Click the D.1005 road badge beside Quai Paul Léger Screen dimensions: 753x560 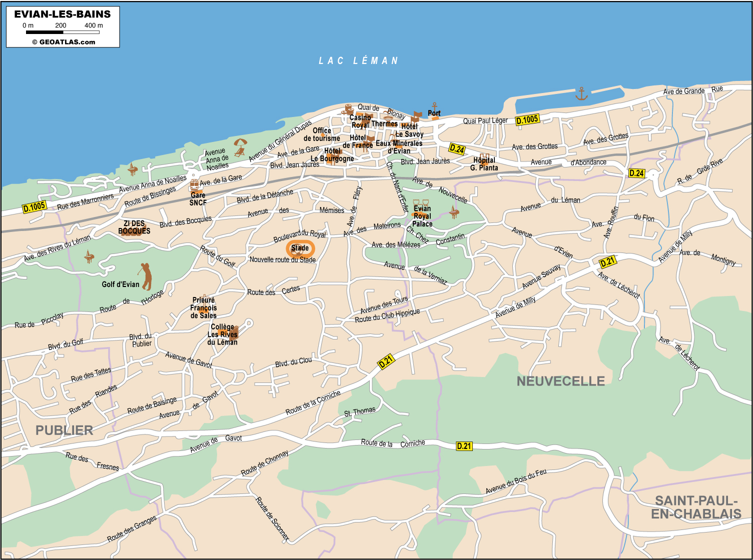click(527, 119)
